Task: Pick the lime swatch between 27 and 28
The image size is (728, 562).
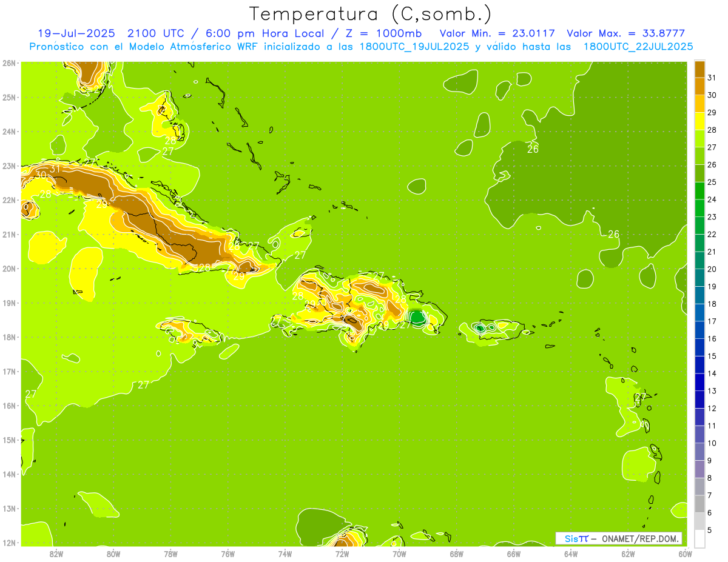Action: click(x=699, y=138)
